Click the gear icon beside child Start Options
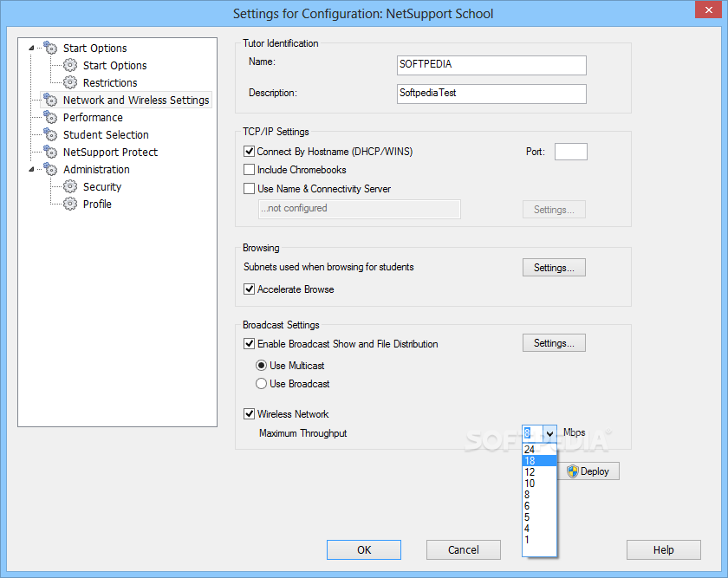728x578 pixels. (x=70, y=65)
